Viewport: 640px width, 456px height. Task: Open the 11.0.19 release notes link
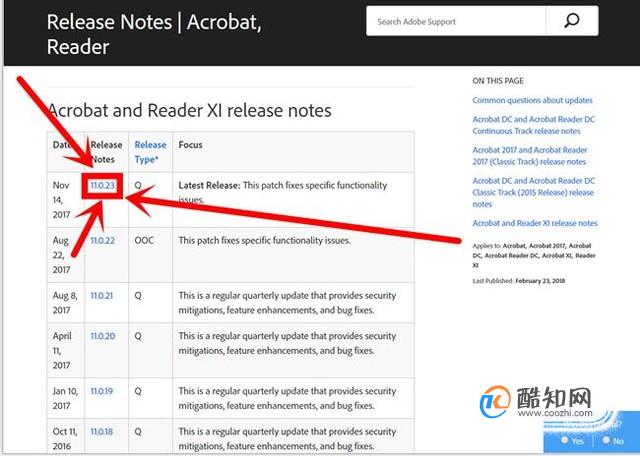pos(102,391)
